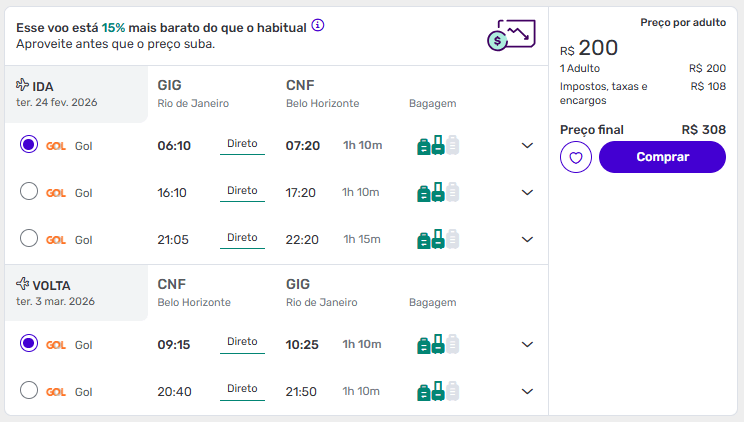744x422 pixels.
Task: Click the price trend chart icon
Action: 512,35
